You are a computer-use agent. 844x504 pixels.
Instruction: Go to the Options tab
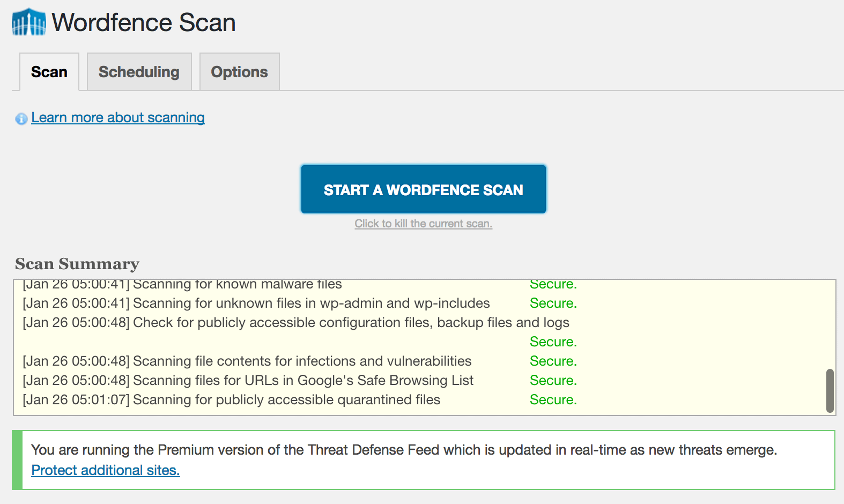point(239,72)
